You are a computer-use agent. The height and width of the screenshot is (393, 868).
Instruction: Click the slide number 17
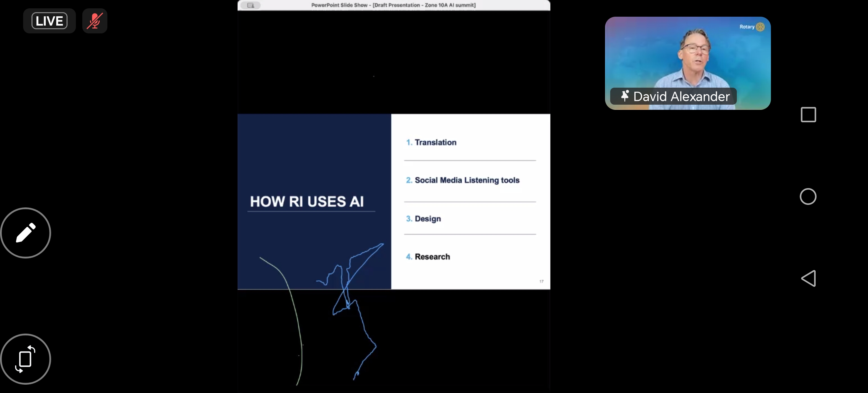[x=541, y=281]
